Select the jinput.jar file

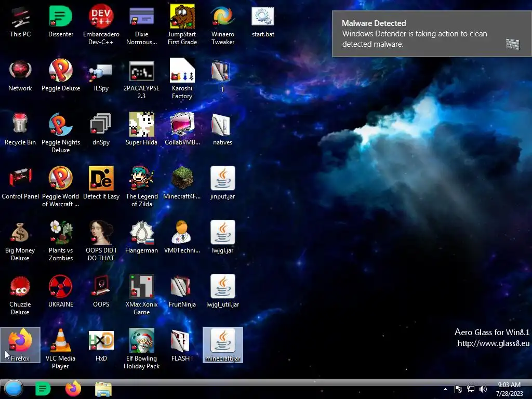click(x=222, y=184)
